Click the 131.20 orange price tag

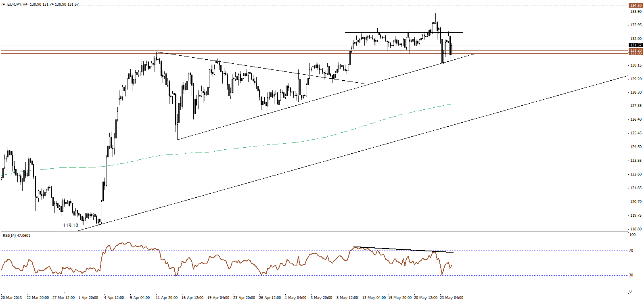(x=636, y=50)
